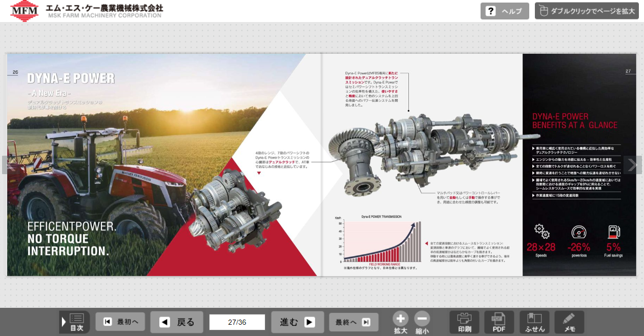Jump to first page with 最初へ
644x336 pixels.
click(x=120, y=322)
